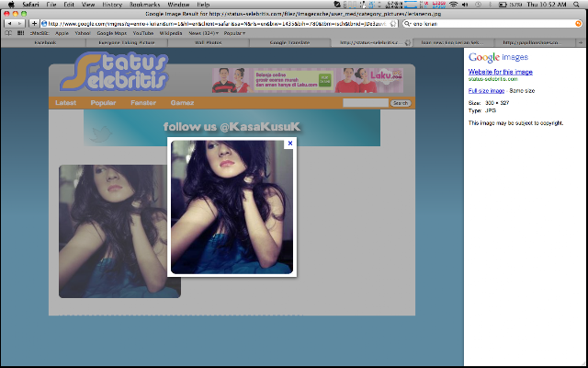This screenshot has height=368, width=588.
Task: Focus the site search text box
Action: (x=366, y=102)
